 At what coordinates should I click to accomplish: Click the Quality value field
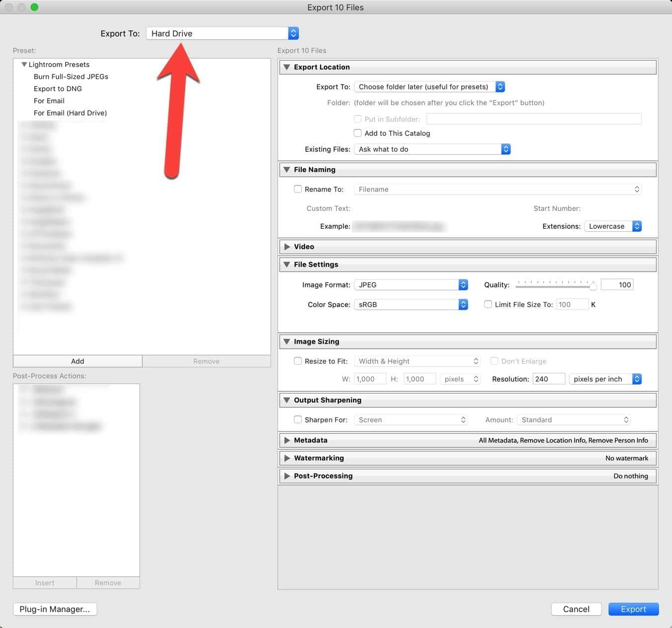[617, 285]
